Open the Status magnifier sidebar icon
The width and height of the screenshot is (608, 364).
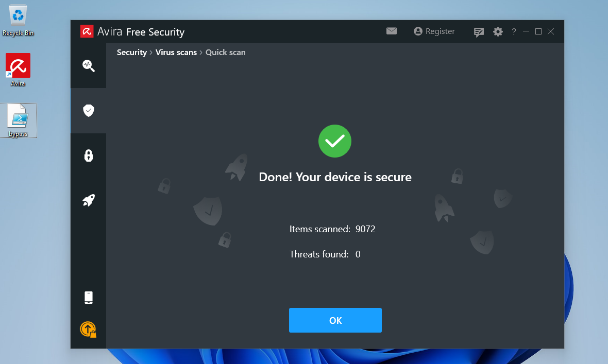[89, 65]
